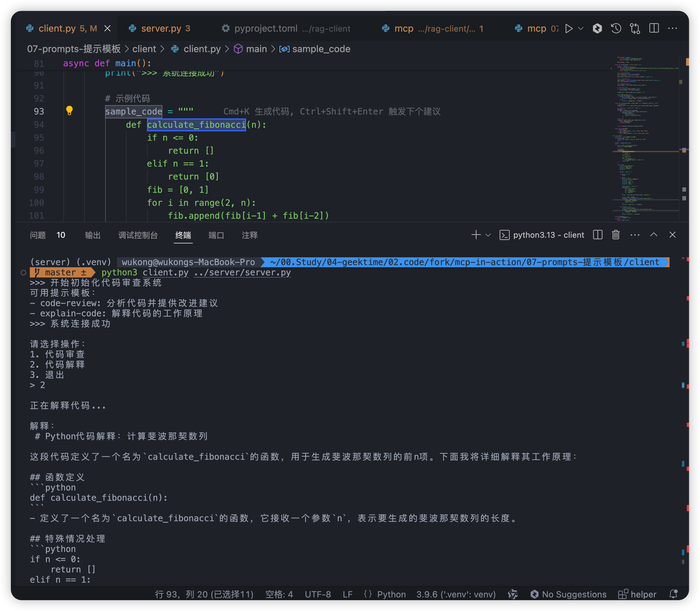700x611 pixels.
Task: Click the lightbulb code action icon
Action: coord(69,111)
